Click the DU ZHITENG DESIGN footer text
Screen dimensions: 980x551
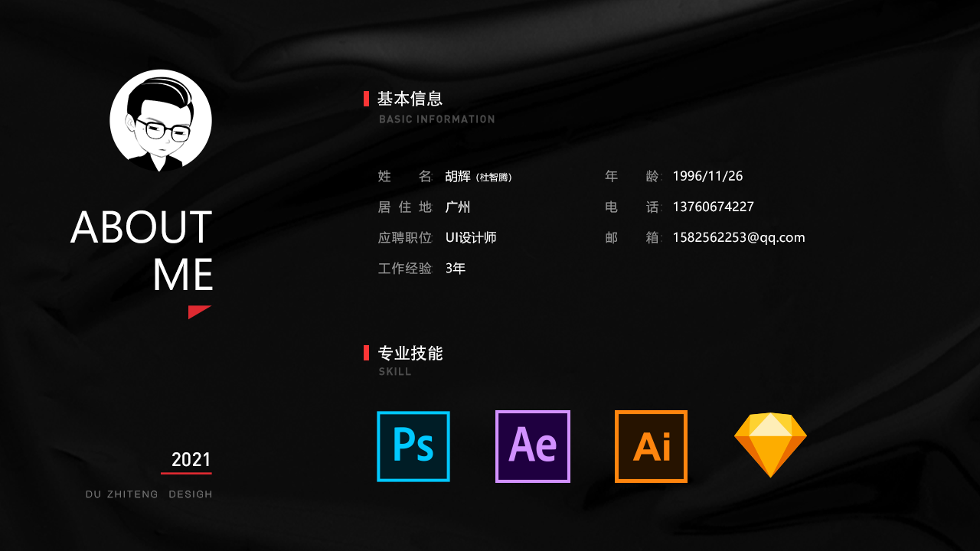point(149,494)
